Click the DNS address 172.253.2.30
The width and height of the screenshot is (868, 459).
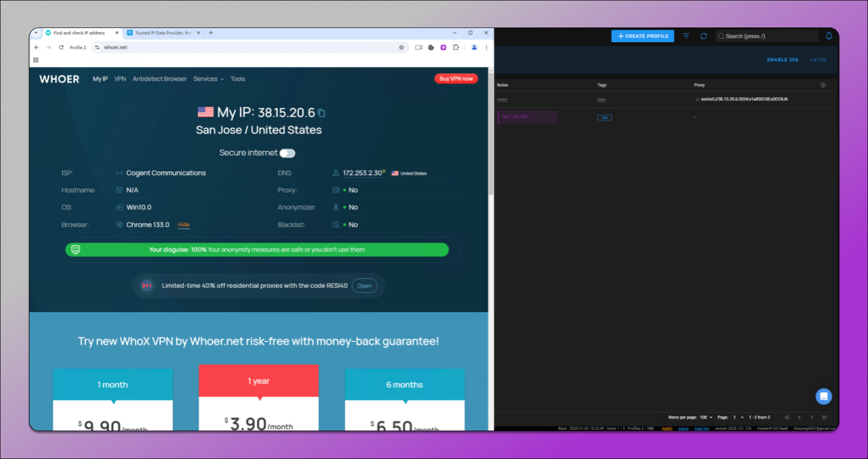coord(363,173)
